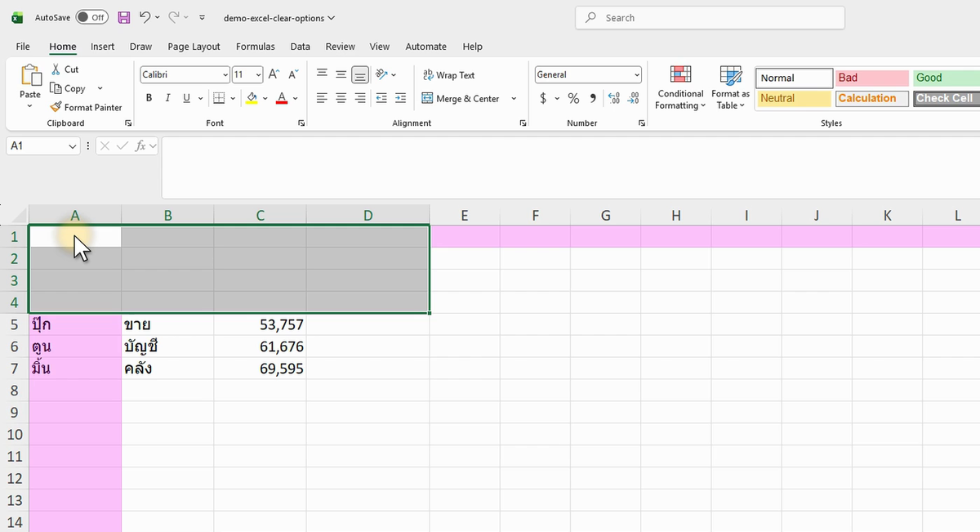Activate the Format Painter brush
980x532 pixels.
tap(86, 107)
